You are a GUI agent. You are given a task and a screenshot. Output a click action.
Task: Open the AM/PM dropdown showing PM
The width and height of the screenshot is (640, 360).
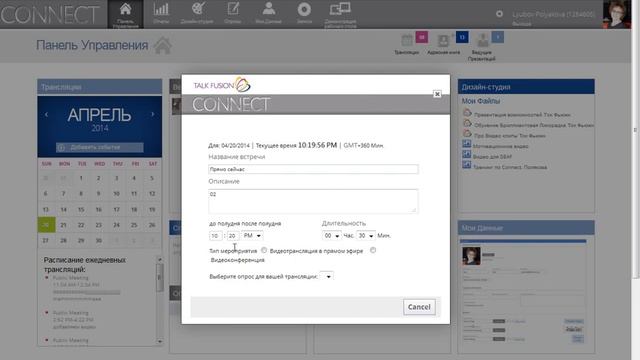(252, 236)
